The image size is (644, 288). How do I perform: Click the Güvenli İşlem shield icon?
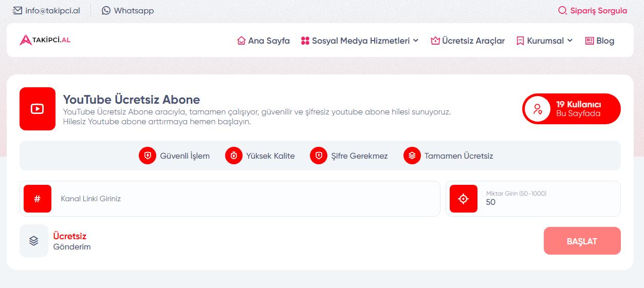tap(148, 156)
